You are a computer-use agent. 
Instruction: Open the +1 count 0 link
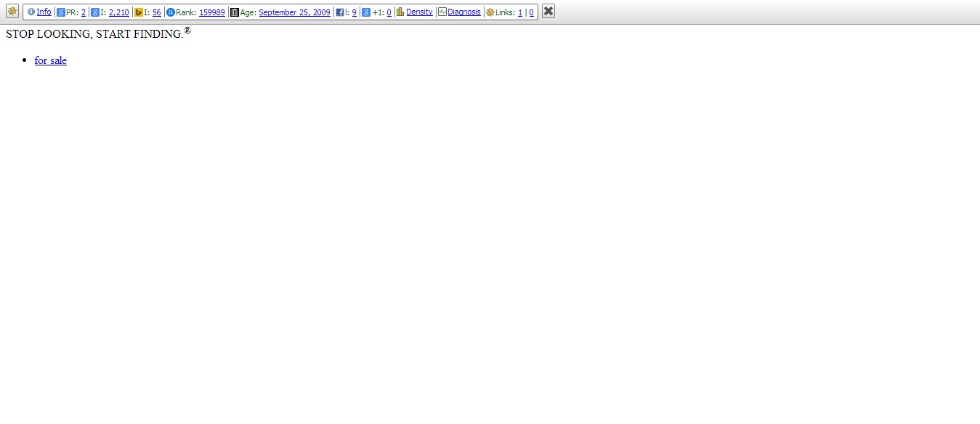click(x=389, y=12)
